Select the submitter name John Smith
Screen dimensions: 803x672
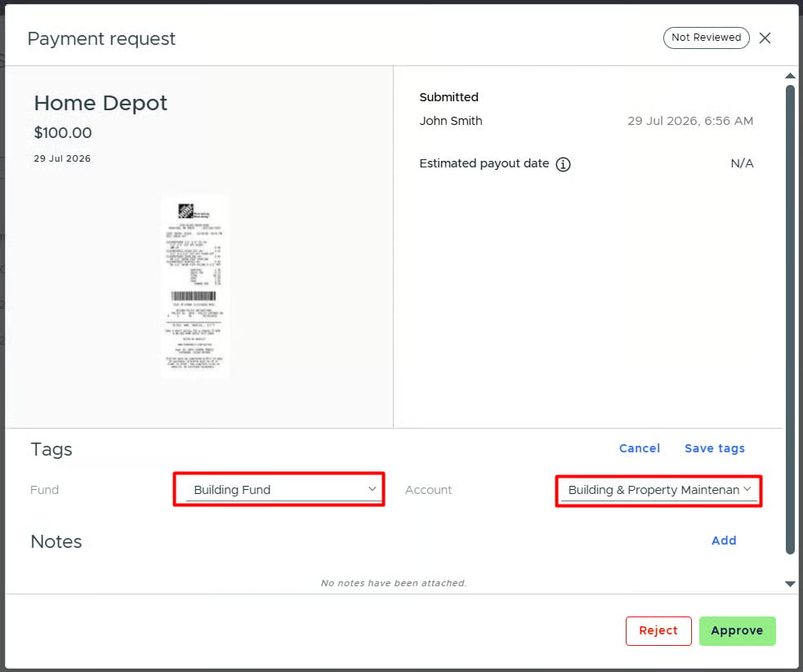(x=451, y=121)
